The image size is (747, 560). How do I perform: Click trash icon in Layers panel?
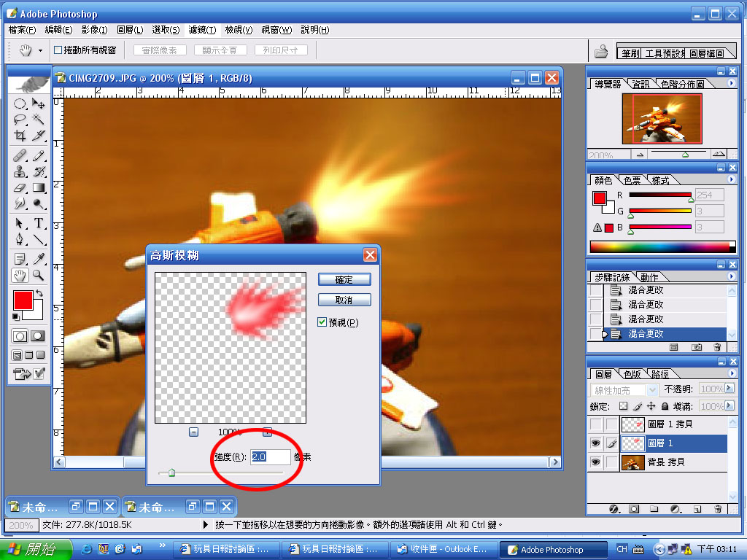point(717,509)
